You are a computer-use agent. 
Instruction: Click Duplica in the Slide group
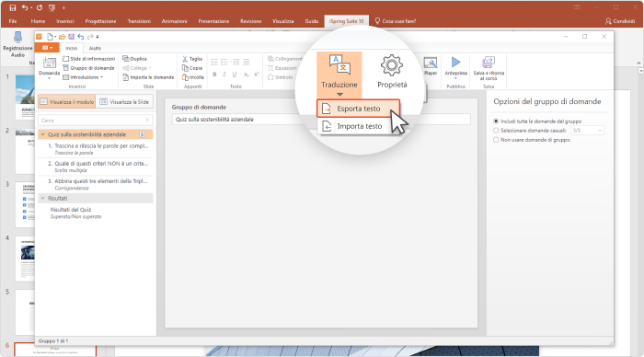click(134, 59)
